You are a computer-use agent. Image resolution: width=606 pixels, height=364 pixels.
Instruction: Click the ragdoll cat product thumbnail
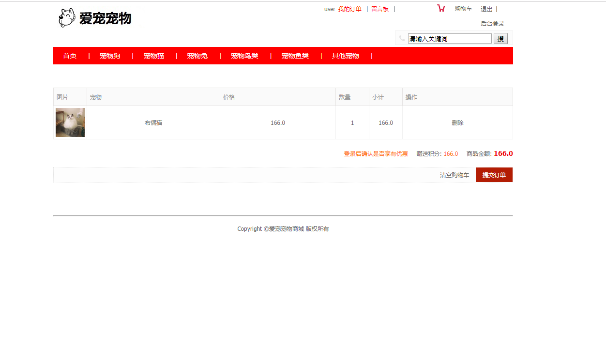(70, 122)
